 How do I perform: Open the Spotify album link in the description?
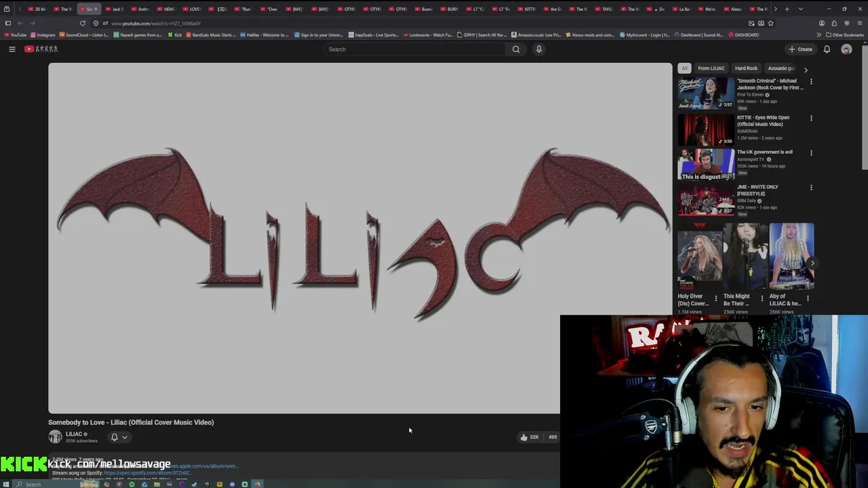tap(147, 472)
